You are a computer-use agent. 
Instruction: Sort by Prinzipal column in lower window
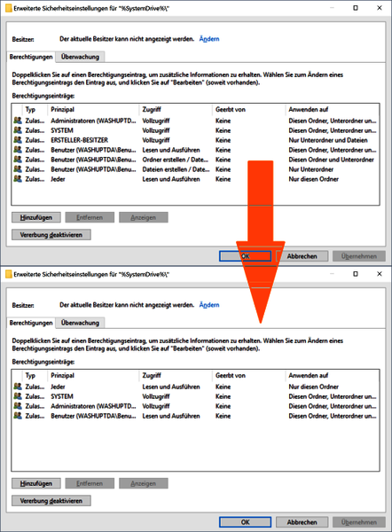point(94,376)
